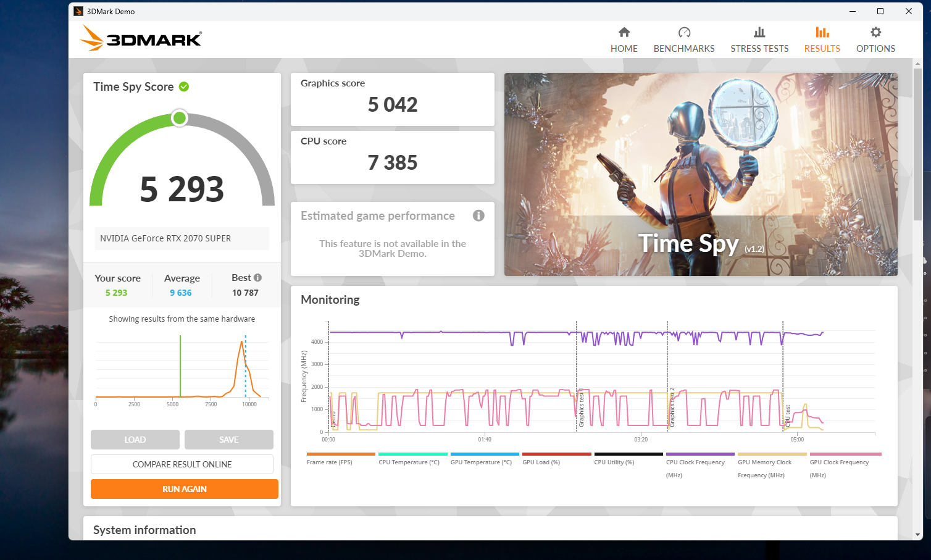The width and height of the screenshot is (931, 560).
Task: Click Compare Result Online button
Action: 182,464
